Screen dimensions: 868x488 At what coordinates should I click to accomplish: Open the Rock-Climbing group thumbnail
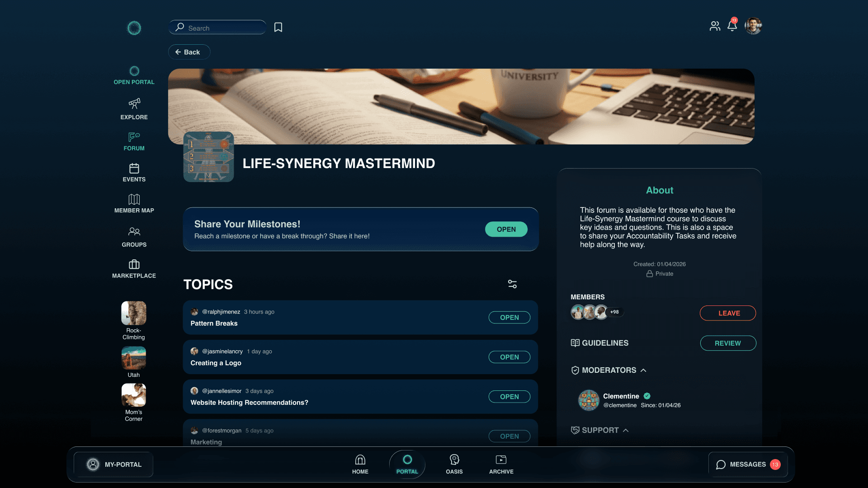(133, 313)
